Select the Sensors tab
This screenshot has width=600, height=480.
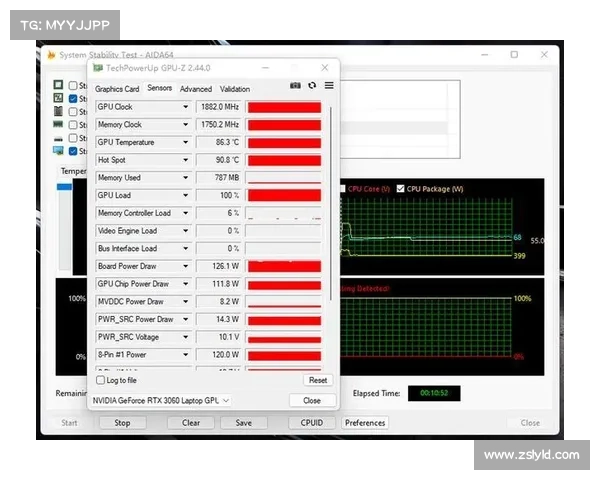coord(160,88)
